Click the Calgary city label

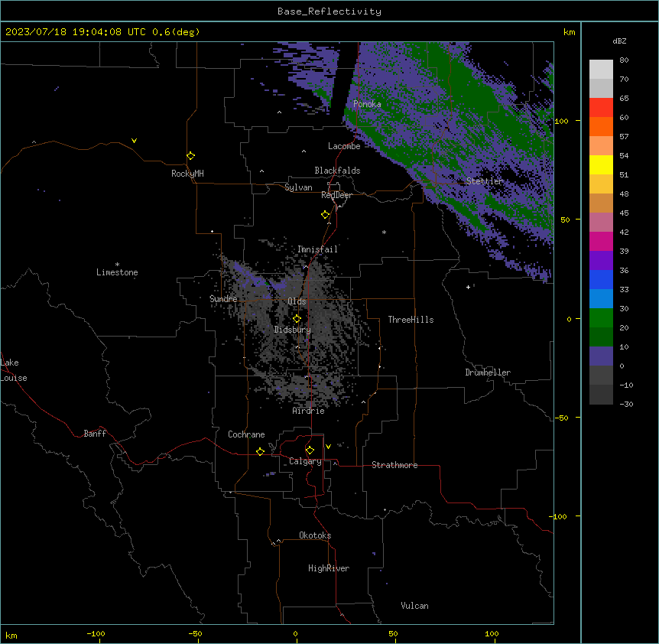pos(305,461)
